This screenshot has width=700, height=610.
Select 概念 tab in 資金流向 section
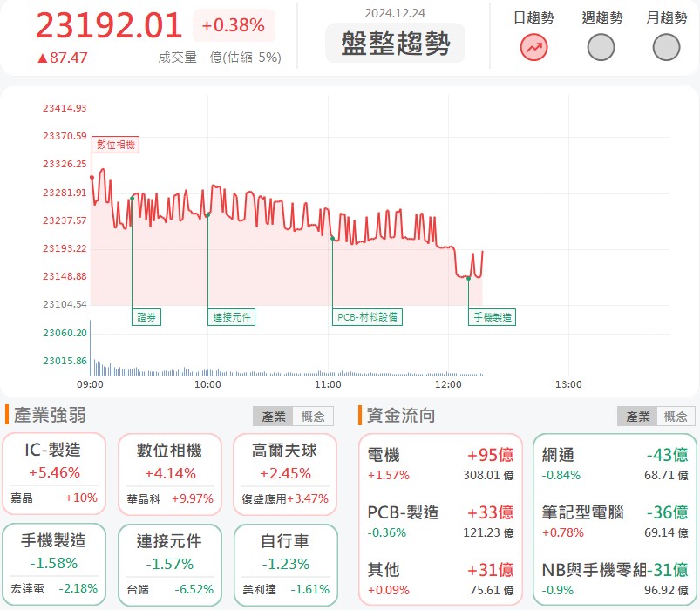tap(676, 417)
